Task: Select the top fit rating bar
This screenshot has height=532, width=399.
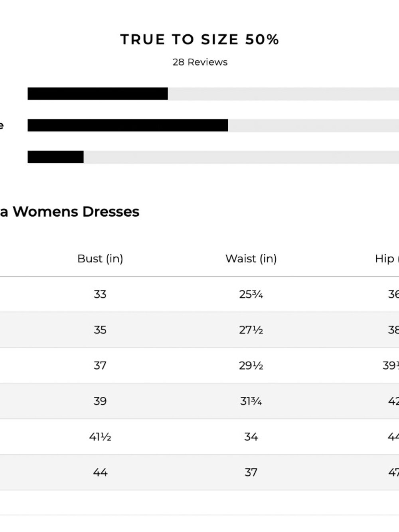Action: [213, 94]
